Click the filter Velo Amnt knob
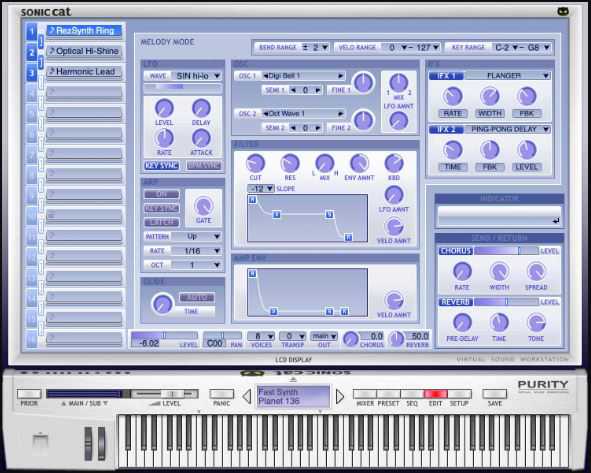This screenshot has height=473, width=591. point(394,227)
